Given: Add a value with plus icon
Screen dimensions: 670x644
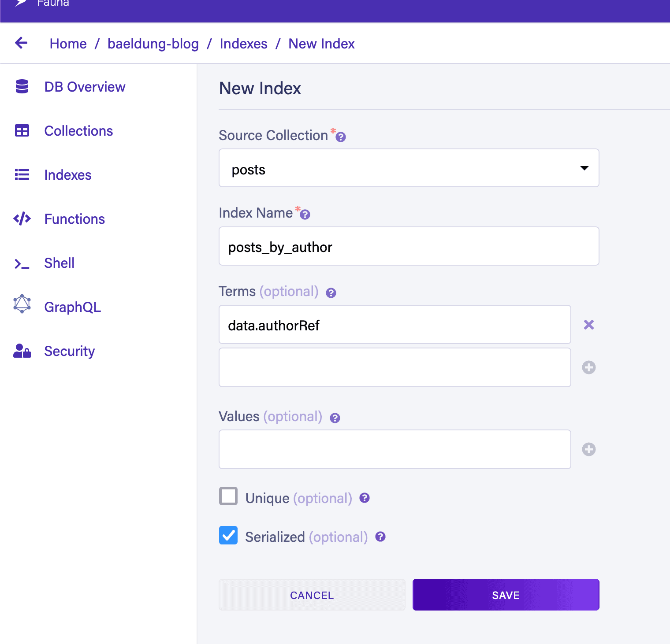Looking at the screenshot, I should (589, 449).
